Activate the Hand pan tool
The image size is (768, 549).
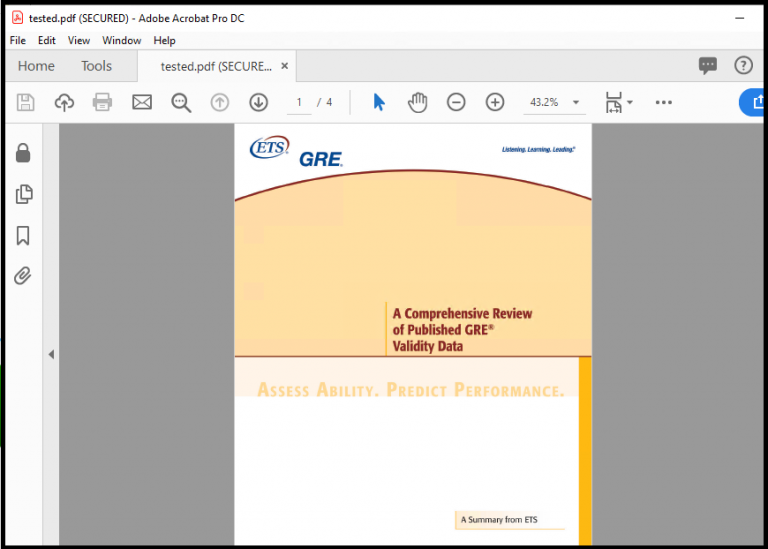coord(417,102)
